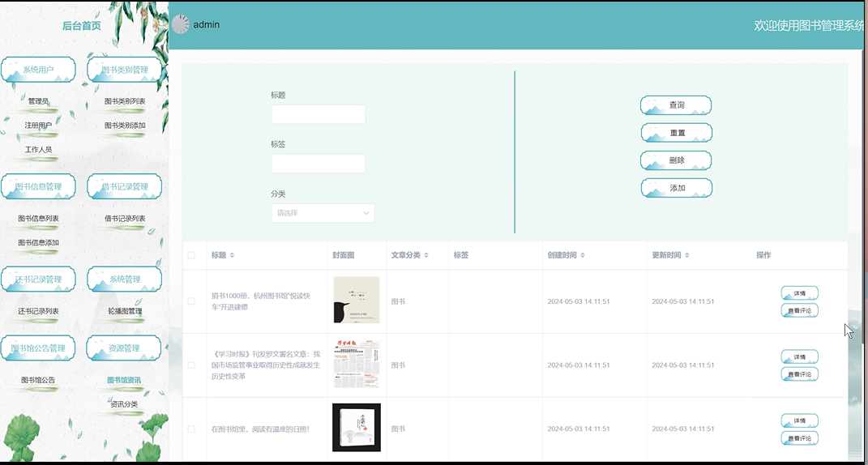Image resolution: width=868 pixels, height=465 pixels.
Task: Open the 分类 请选择 dropdown
Action: [x=323, y=213]
